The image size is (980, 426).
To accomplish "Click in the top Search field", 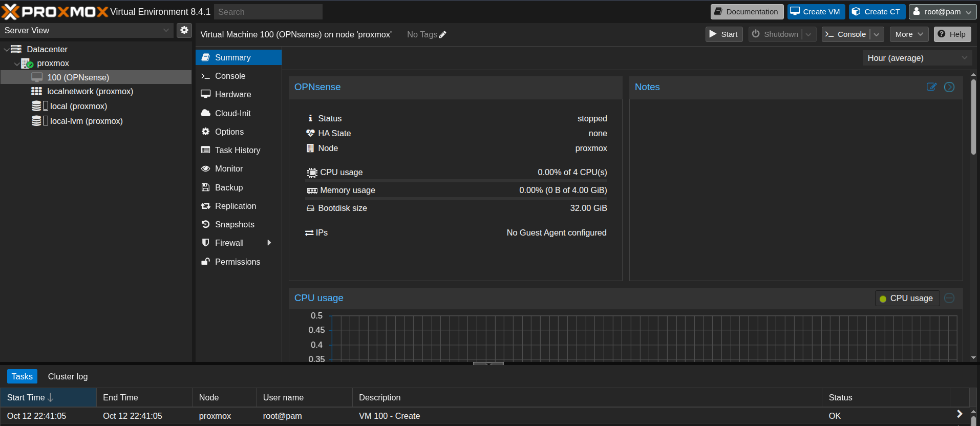I will [268, 12].
